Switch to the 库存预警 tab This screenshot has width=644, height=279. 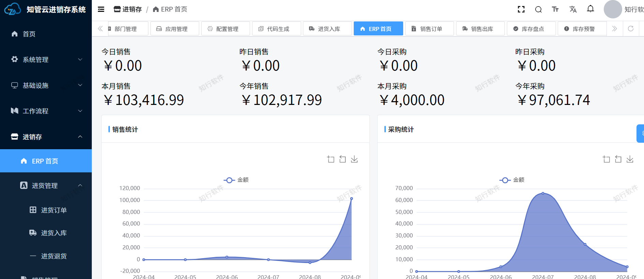(x=582, y=29)
